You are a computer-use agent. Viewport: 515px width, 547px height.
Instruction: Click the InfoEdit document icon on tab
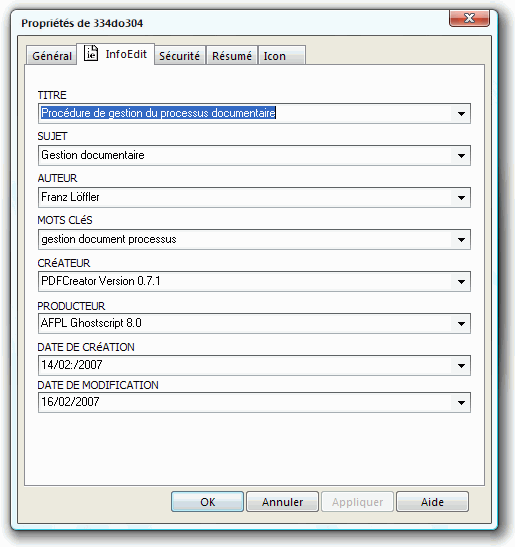click(91, 53)
